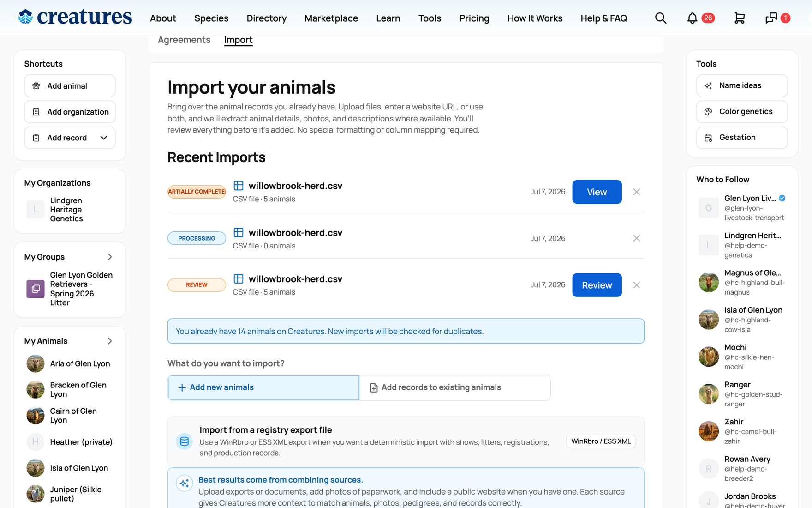Click Add animal shortcut
Image resolution: width=812 pixels, height=508 pixels.
pos(70,86)
